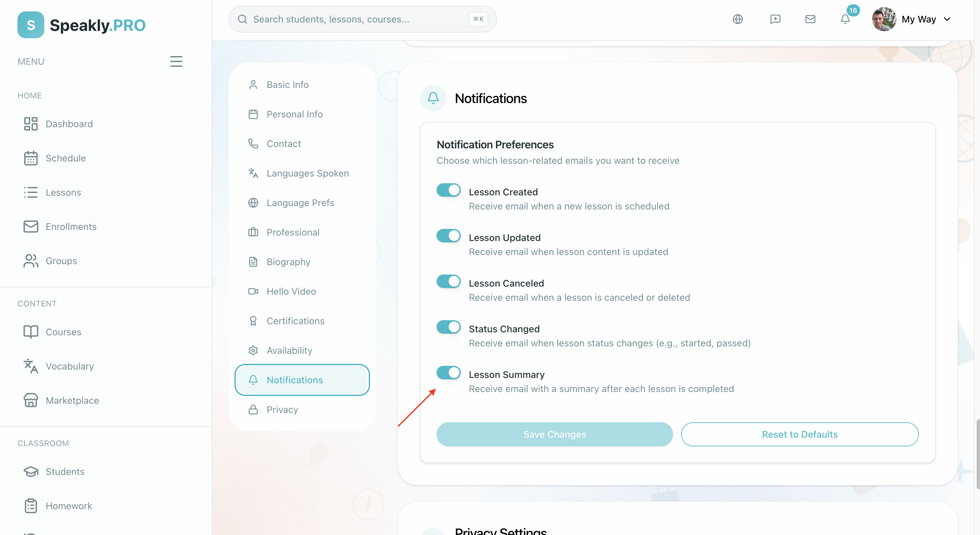Click the Reset to Defaults button
Image resolution: width=980 pixels, height=535 pixels.
coord(800,434)
